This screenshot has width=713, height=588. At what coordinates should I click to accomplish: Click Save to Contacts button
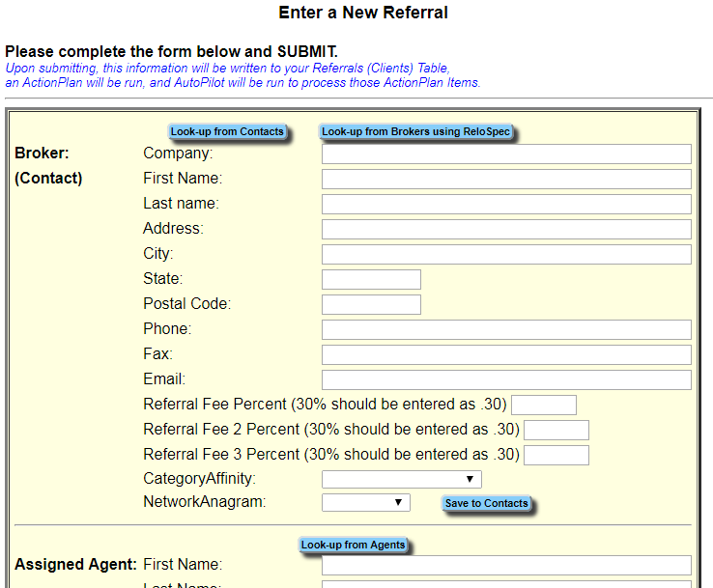pyautogui.click(x=486, y=503)
